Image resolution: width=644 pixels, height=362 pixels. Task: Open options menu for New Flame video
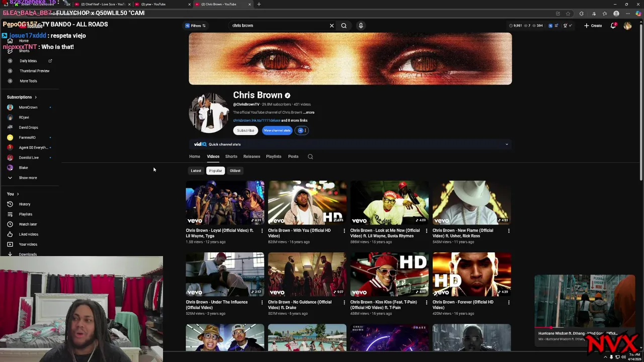509,231
